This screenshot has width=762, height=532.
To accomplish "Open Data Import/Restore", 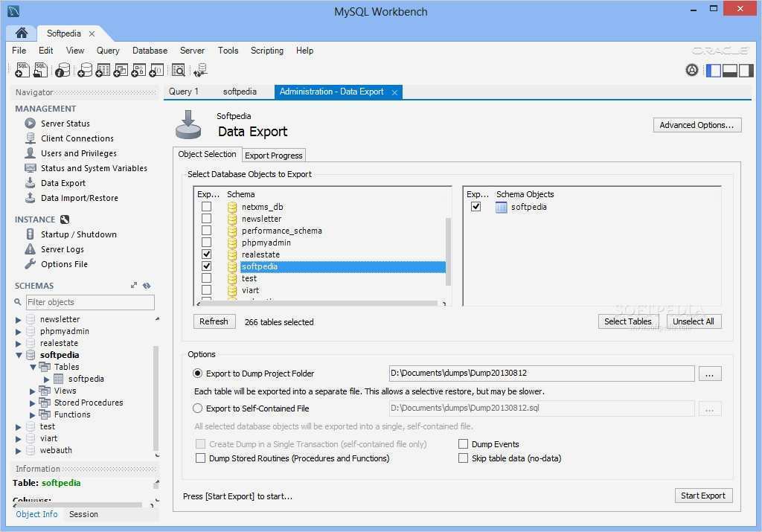I will click(x=79, y=198).
